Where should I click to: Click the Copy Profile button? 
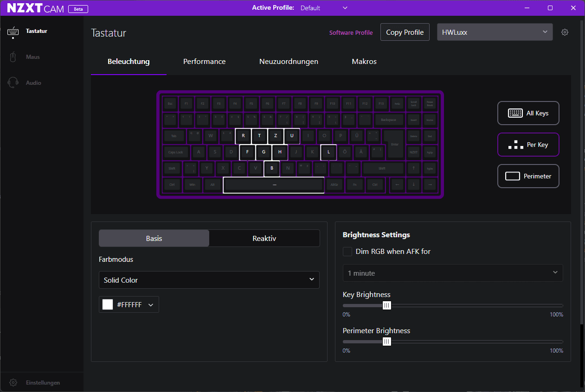pyautogui.click(x=405, y=32)
